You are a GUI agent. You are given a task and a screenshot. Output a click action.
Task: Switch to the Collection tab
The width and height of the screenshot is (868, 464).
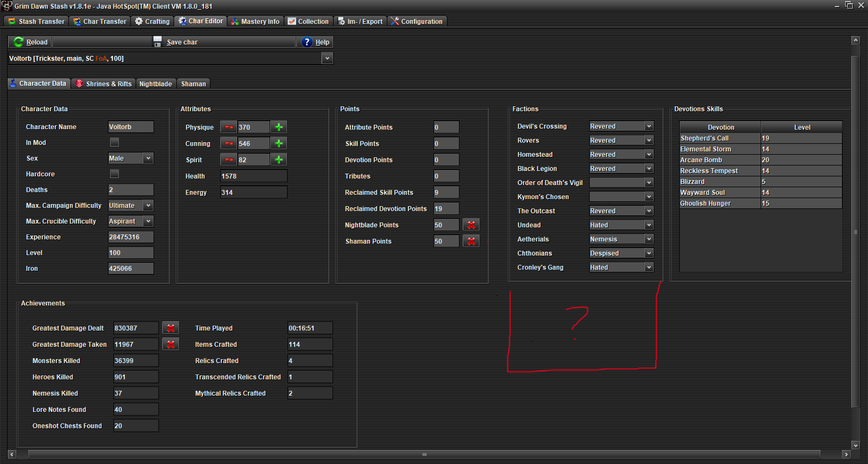pos(308,21)
